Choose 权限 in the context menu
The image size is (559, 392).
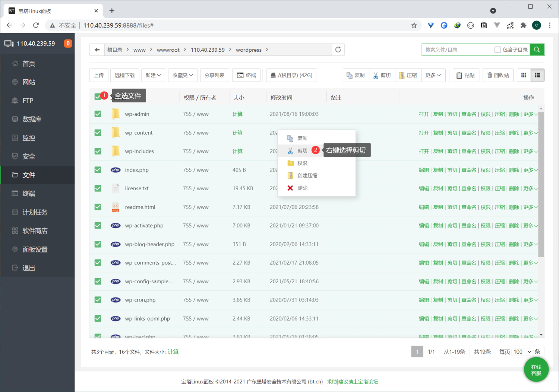(316, 163)
